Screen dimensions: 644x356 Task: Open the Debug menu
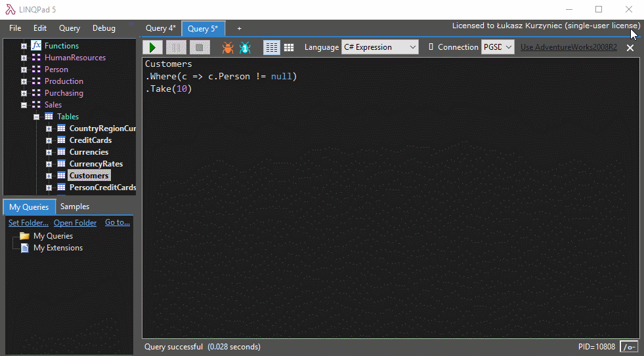tap(104, 28)
